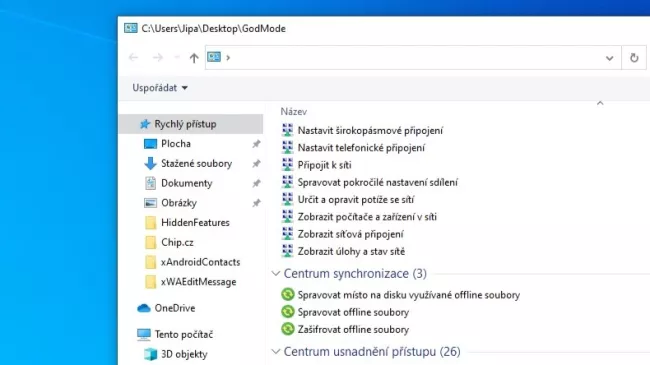Viewport: 650px width, 365px height.
Task: Unpin Plocha using its pin icon
Action: click(257, 144)
